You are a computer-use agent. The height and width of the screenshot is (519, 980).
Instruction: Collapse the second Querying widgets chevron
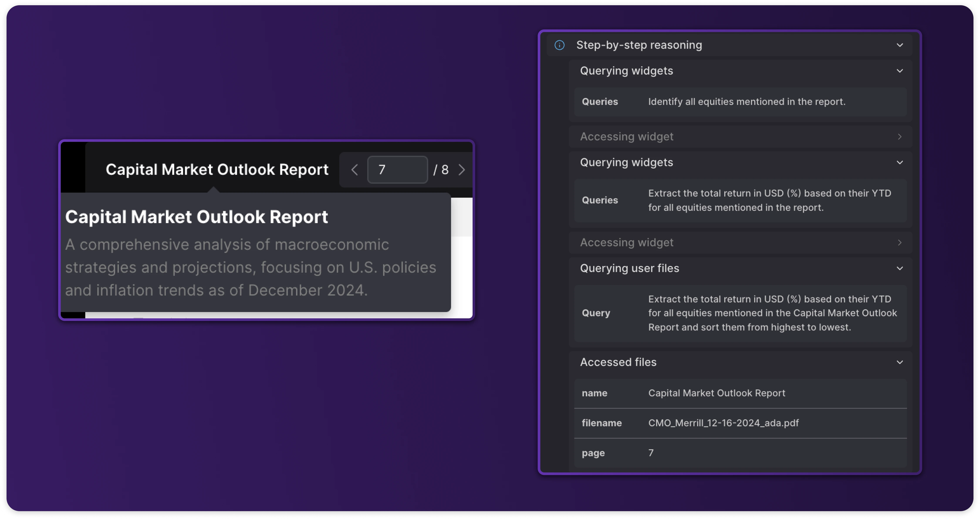point(900,163)
